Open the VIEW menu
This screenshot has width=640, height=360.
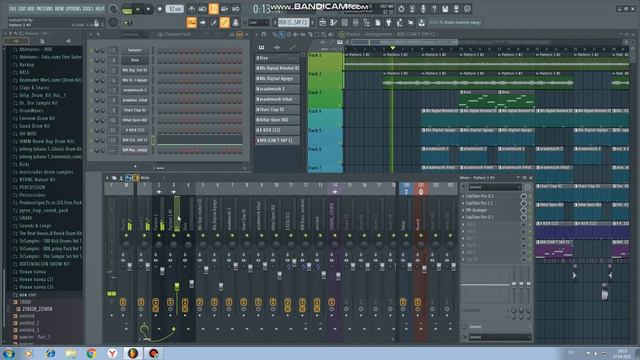click(x=59, y=8)
